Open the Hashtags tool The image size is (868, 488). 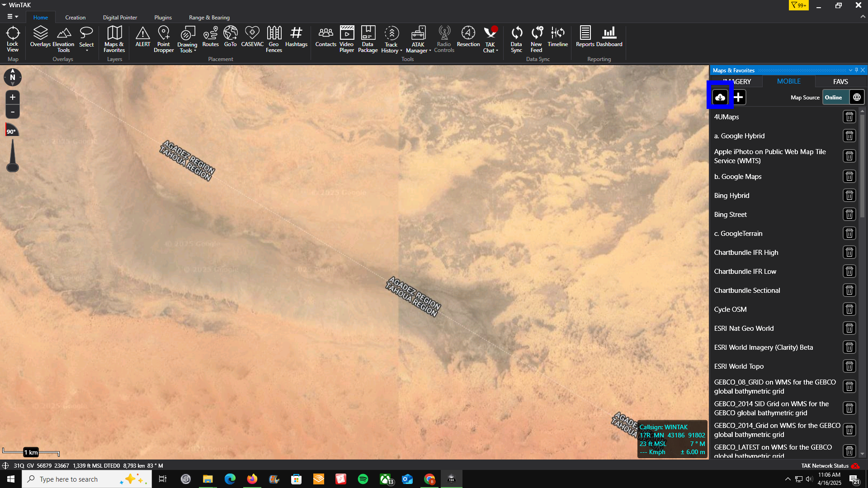pyautogui.click(x=297, y=37)
